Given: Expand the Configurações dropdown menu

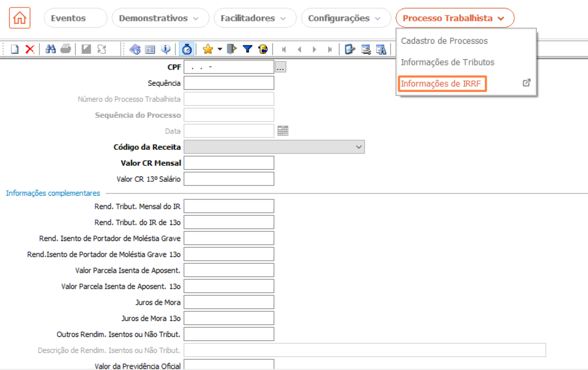Looking at the screenshot, I should point(346,18).
